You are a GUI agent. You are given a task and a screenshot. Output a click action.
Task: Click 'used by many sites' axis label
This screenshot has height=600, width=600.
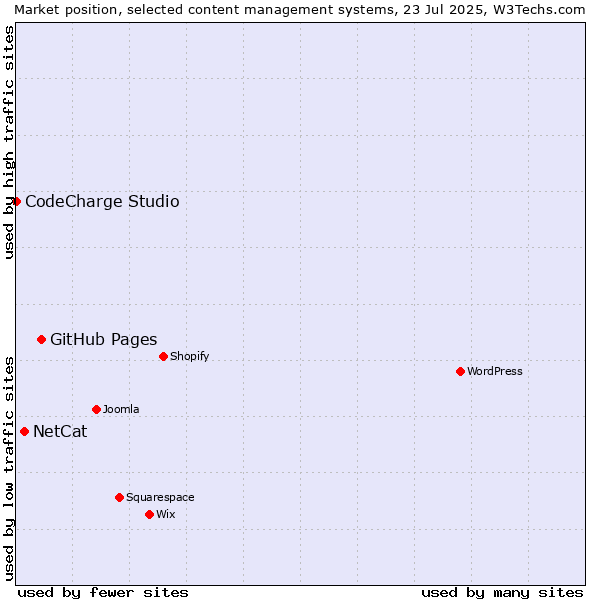coord(502,593)
